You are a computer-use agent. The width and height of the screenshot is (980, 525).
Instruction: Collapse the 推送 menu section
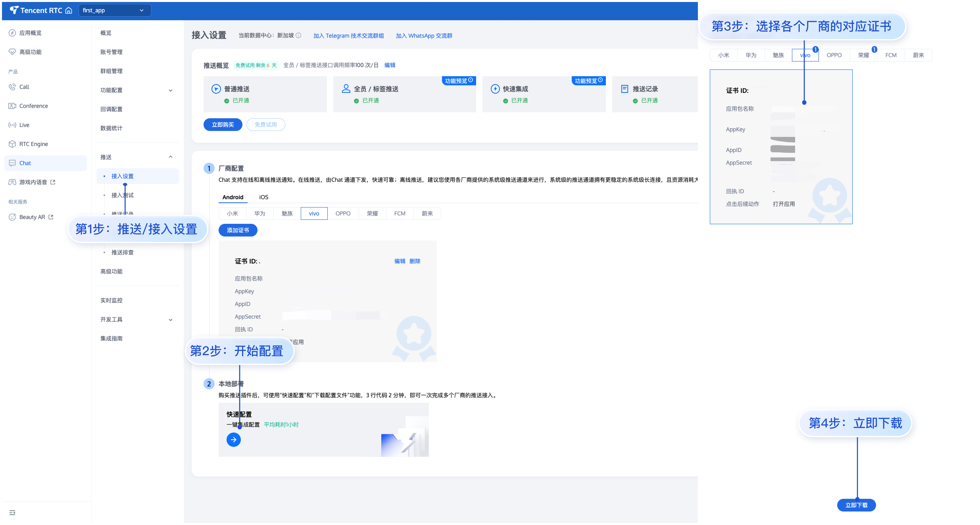tap(170, 157)
